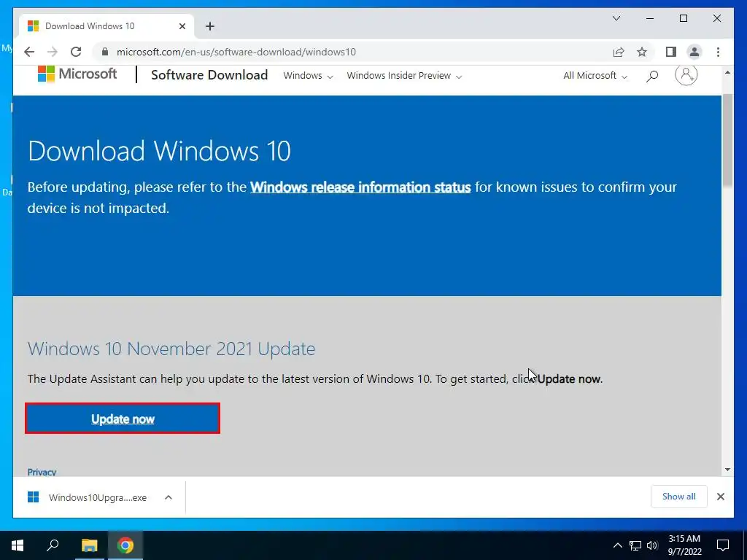Viewport: 747px width, 560px height.
Task: Click the Microsoft logo
Action: (77, 74)
